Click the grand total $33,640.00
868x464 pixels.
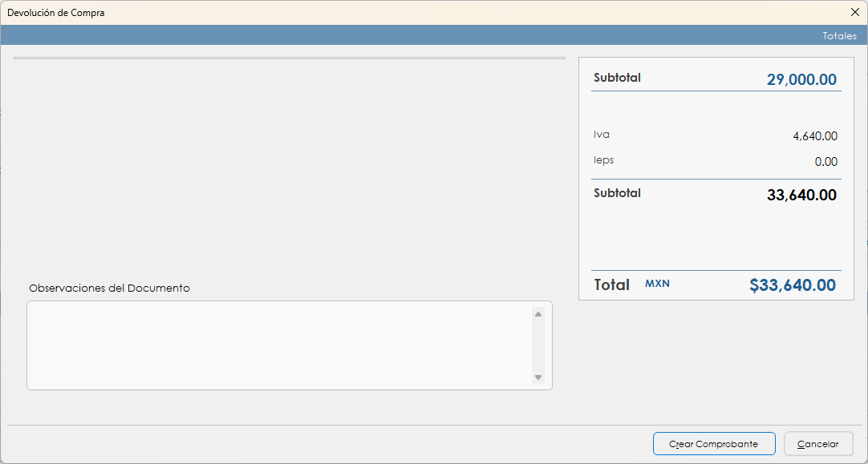pos(793,285)
